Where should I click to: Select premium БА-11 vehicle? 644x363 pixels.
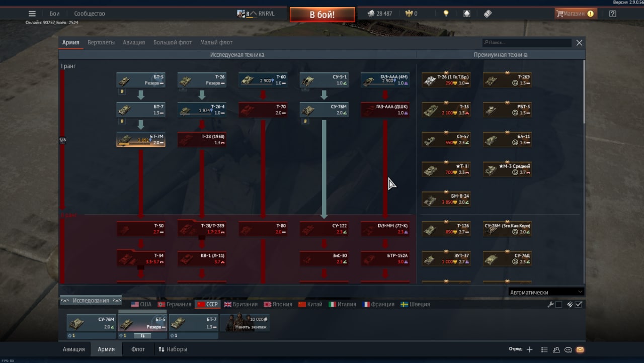coord(508,139)
